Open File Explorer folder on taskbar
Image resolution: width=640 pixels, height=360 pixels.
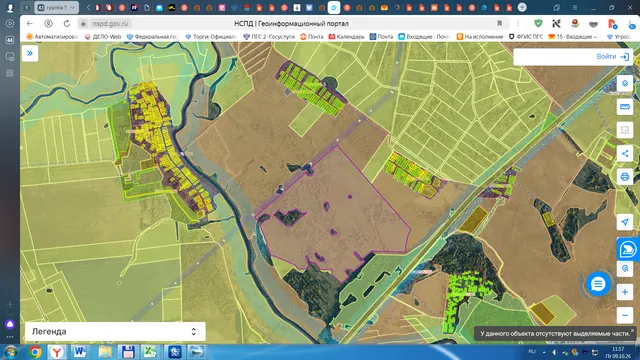point(104,352)
